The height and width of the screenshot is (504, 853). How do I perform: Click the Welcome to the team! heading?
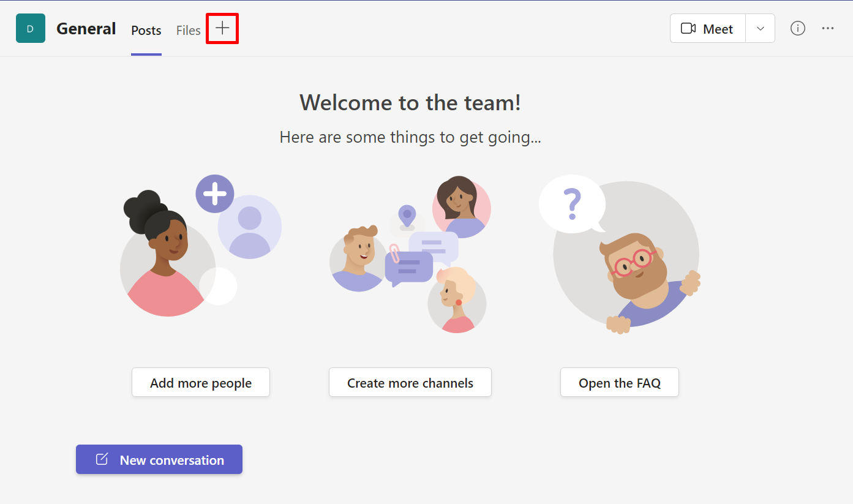(410, 102)
